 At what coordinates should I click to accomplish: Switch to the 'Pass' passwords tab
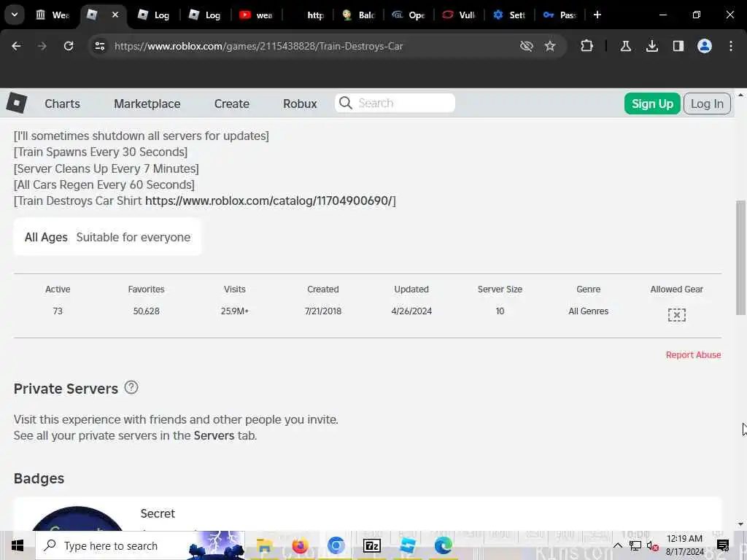click(x=560, y=15)
